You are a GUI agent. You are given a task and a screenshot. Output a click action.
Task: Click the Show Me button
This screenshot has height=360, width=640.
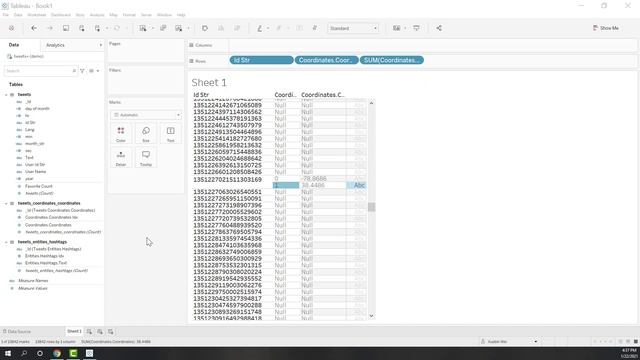pos(606,28)
